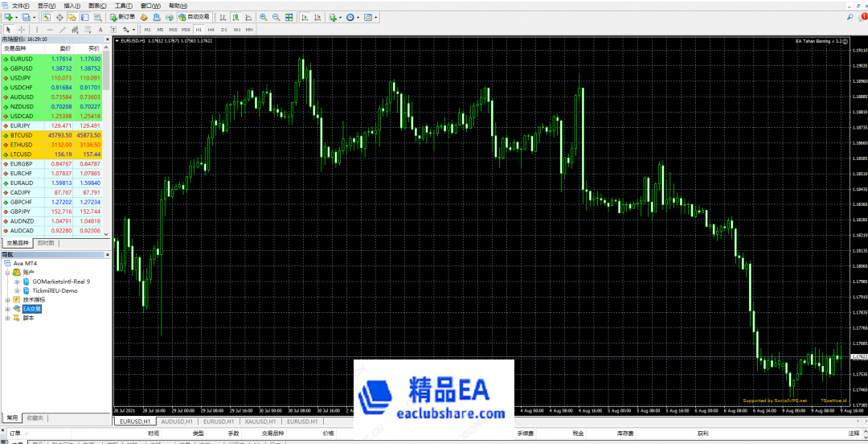Switch to the 即时图 tab
The image size is (868, 444).
[46, 244]
